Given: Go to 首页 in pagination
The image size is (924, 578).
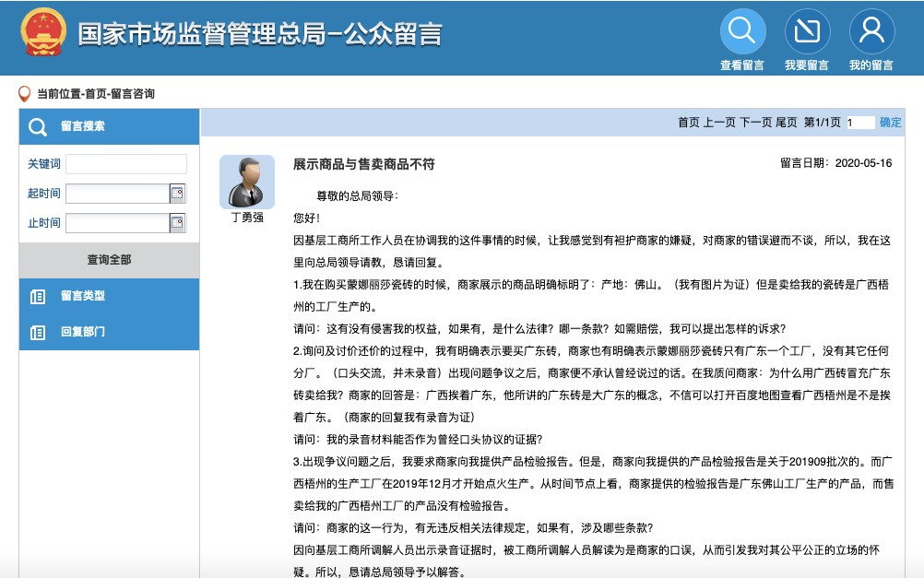Looking at the screenshot, I should click(688, 123).
